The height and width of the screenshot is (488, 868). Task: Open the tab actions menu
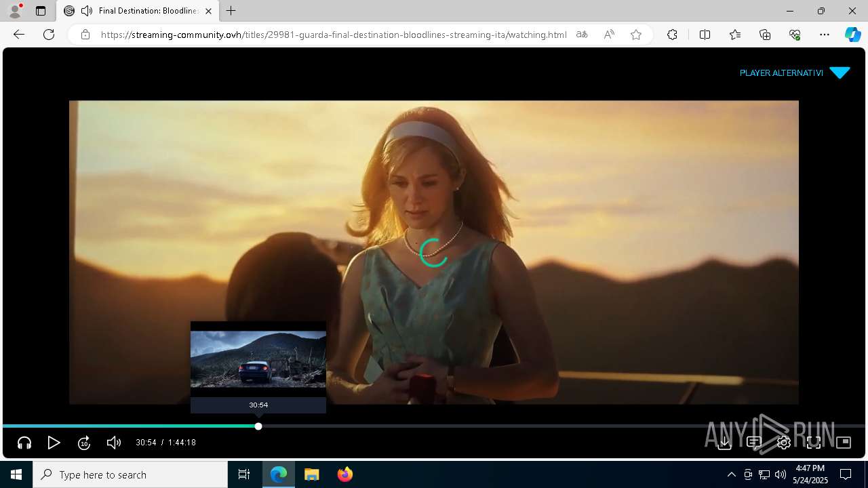pos(41,11)
